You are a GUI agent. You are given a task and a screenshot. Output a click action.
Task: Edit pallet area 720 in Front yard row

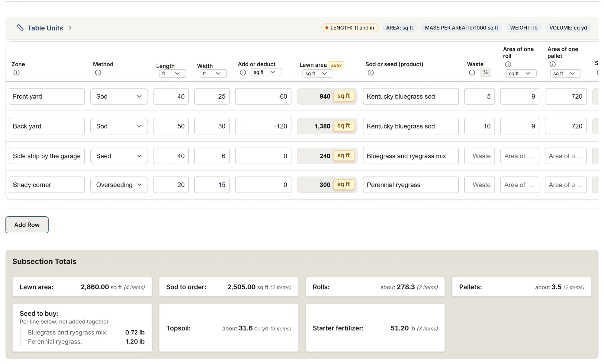point(566,96)
